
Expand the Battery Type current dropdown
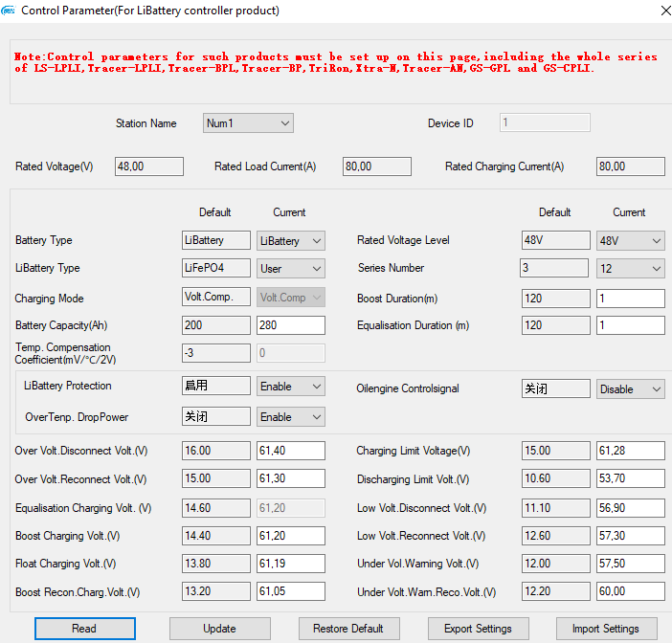pos(291,241)
